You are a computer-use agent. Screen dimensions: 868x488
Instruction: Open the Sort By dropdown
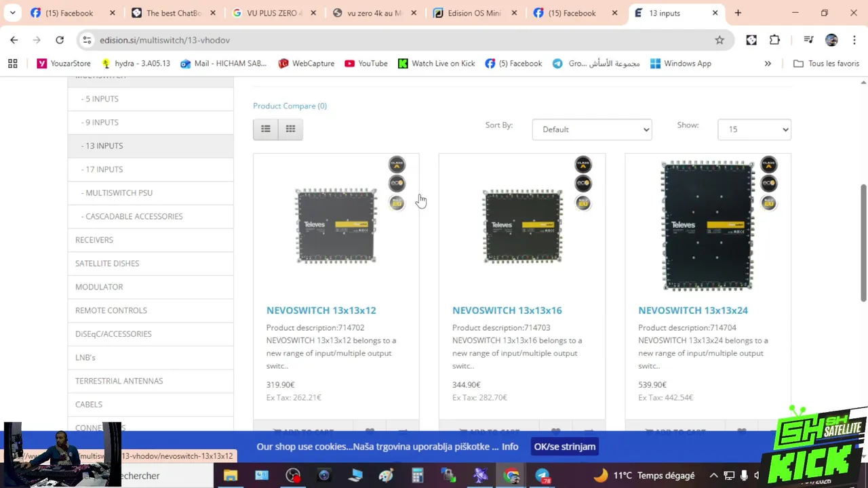click(x=592, y=129)
